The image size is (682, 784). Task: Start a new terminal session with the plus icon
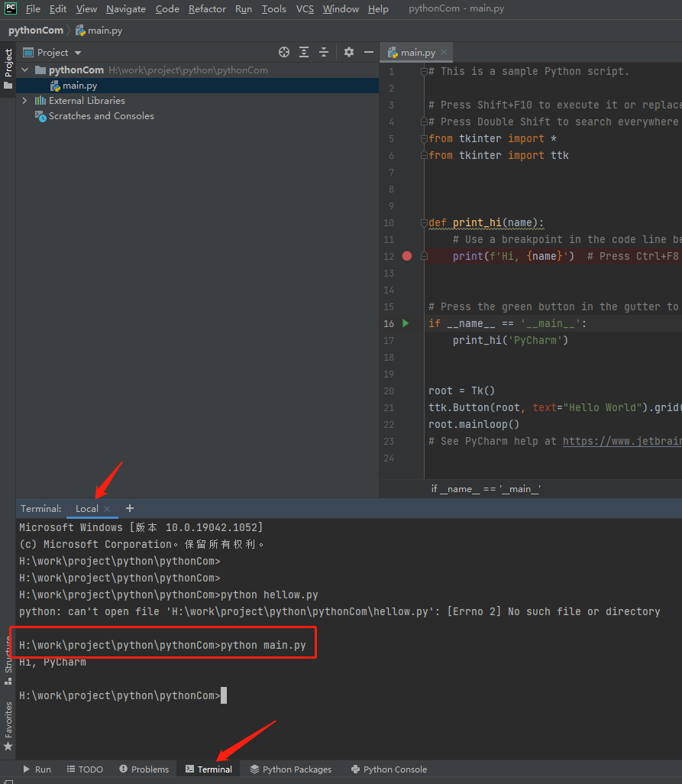pos(129,507)
